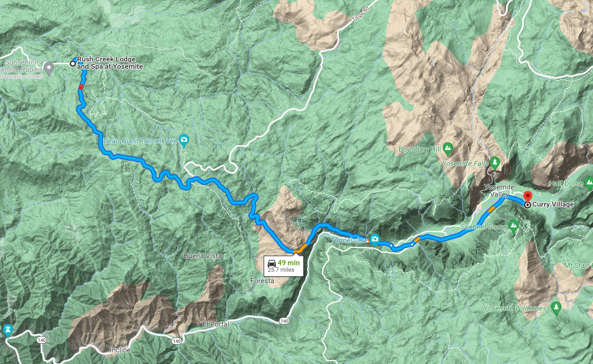Click the castle icon near Highway 140

[x=8, y=330]
